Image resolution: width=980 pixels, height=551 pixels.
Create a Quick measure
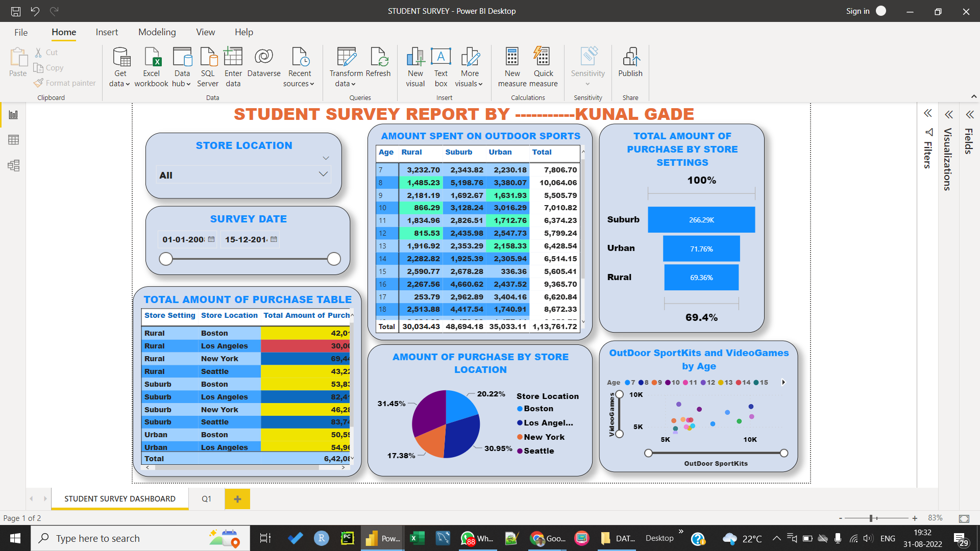coord(543,66)
